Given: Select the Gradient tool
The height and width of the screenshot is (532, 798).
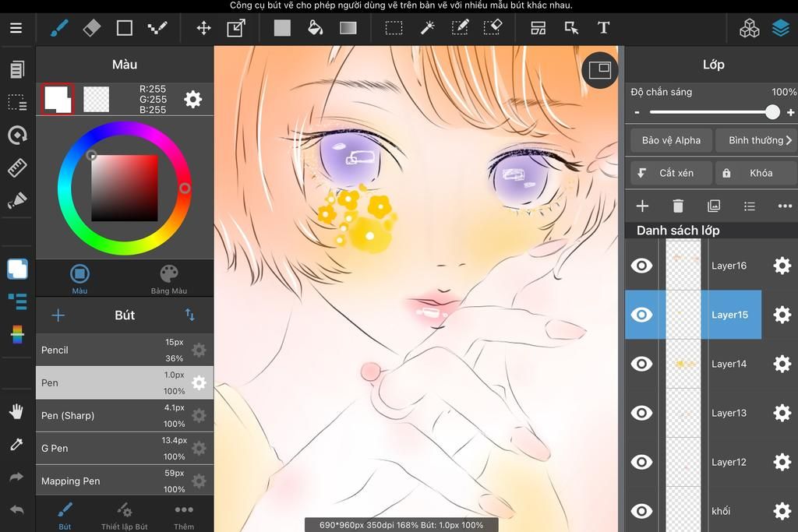Looking at the screenshot, I should [348, 28].
